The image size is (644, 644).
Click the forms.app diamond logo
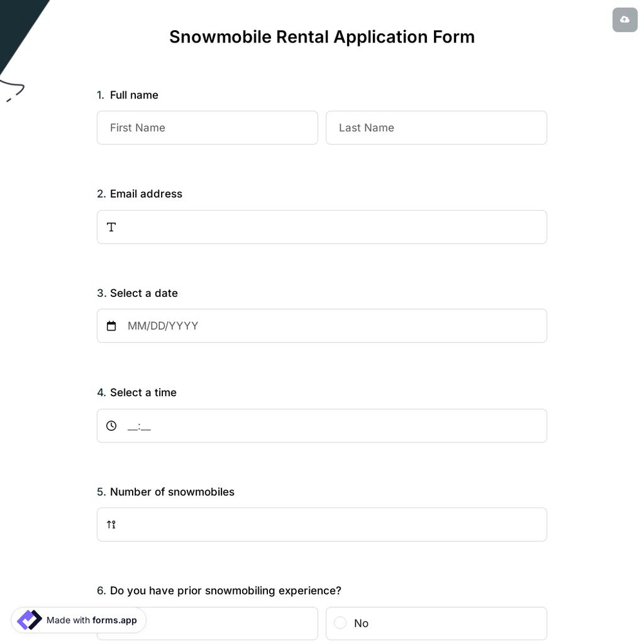point(28,620)
